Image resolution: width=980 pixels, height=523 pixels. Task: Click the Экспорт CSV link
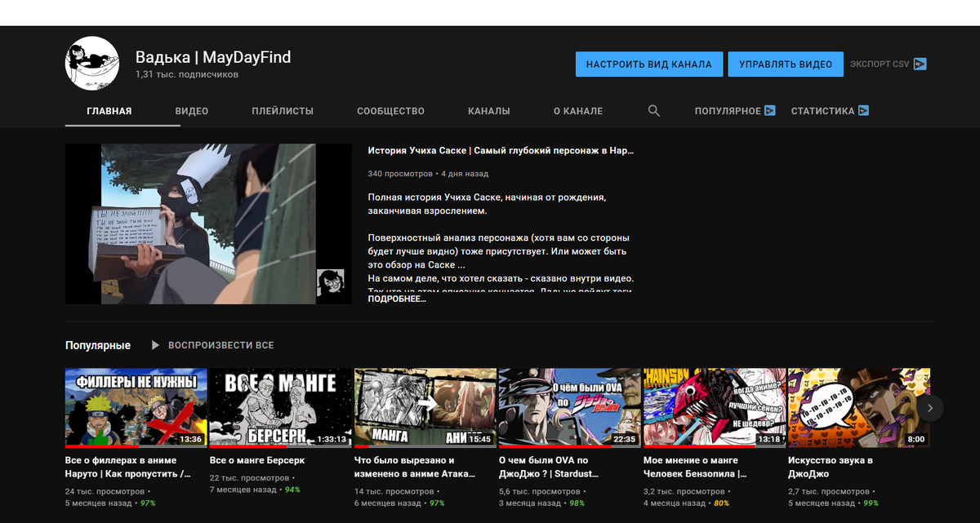click(880, 64)
